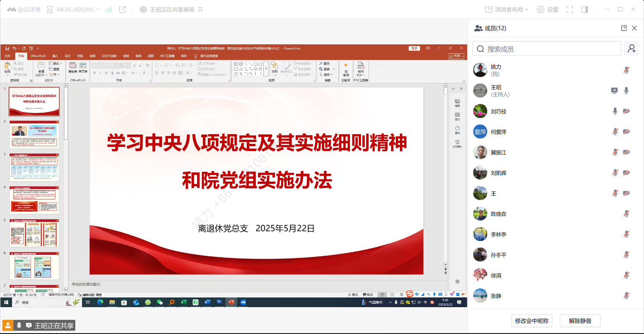Click 王昭's screen sharing status icon
The width and height of the screenshot is (644, 334).
pyautogui.click(x=614, y=91)
